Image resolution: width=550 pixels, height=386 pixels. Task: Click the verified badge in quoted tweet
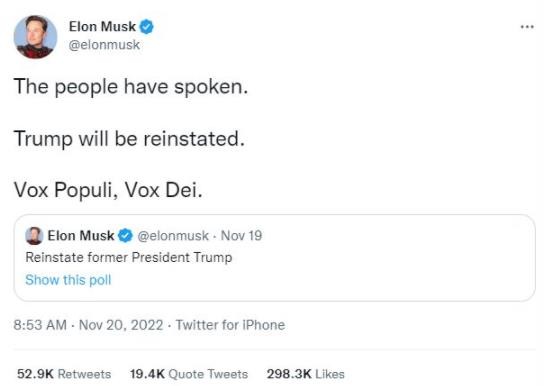pos(125,235)
